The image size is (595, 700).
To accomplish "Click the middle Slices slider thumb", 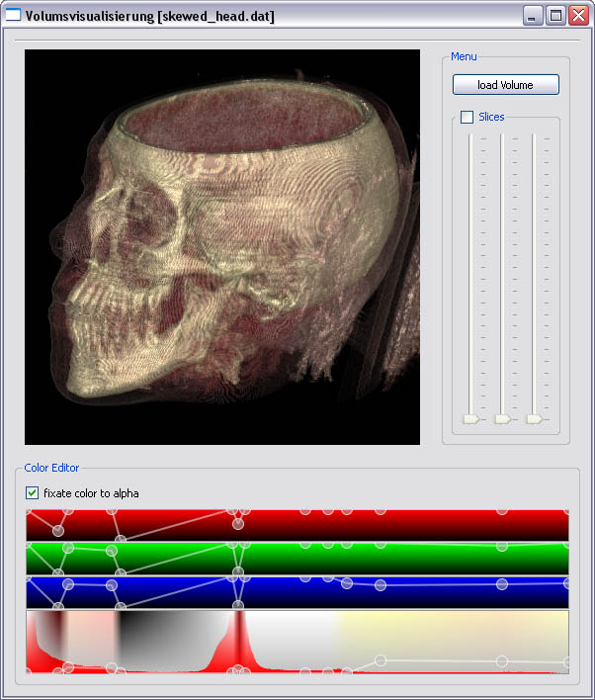I will [x=503, y=419].
